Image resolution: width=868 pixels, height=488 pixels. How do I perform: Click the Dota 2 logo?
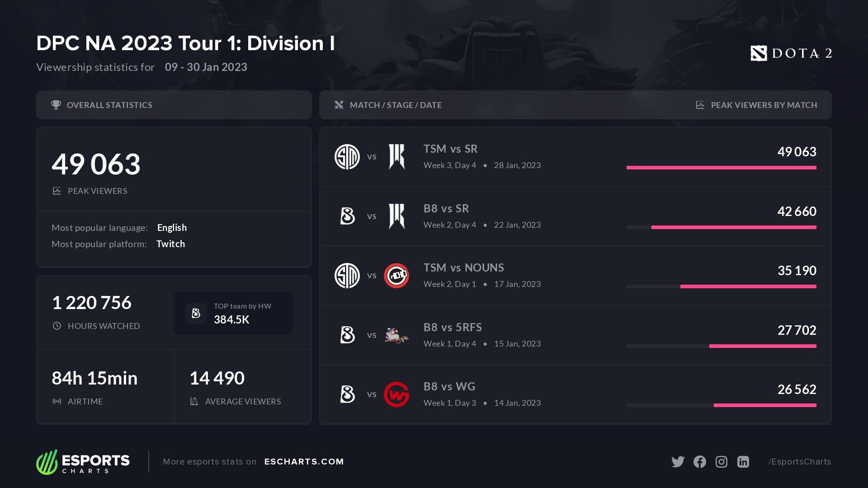(x=791, y=53)
